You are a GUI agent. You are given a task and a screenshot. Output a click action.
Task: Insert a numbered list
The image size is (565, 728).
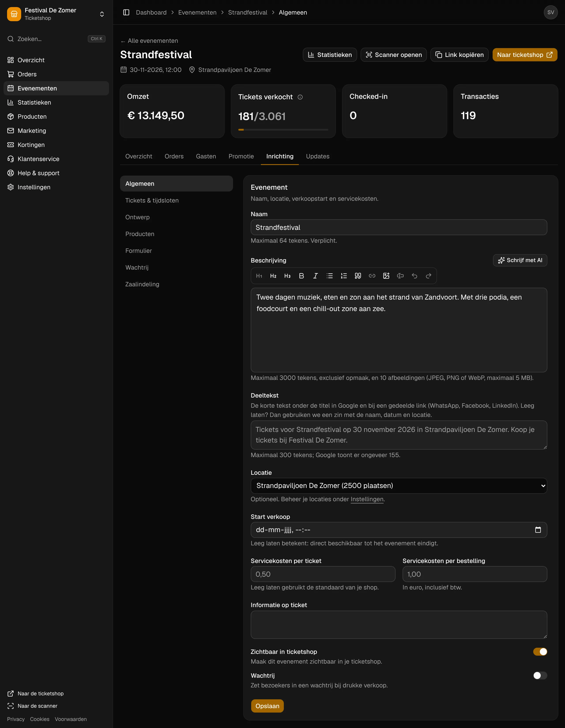(x=344, y=276)
